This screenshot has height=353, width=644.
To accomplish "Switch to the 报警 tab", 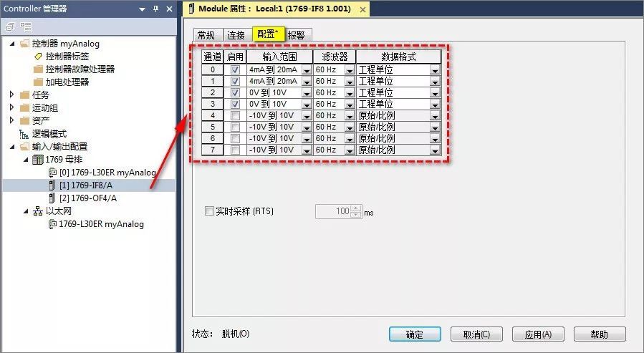I will 297,35.
